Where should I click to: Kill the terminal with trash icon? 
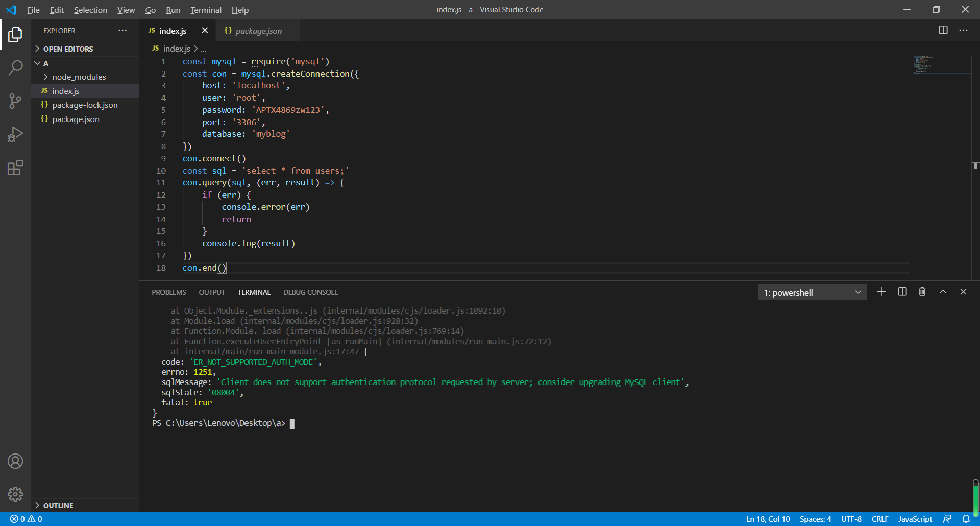[x=922, y=292]
